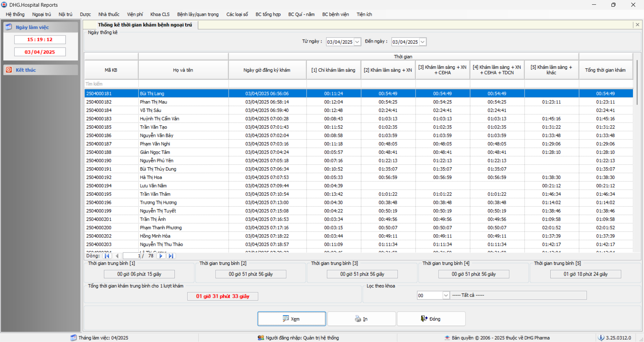Select the row for Phan Thị Mau
Image resolution: width=644 pixels, height=342 pixels.
(x=359, y=102)
